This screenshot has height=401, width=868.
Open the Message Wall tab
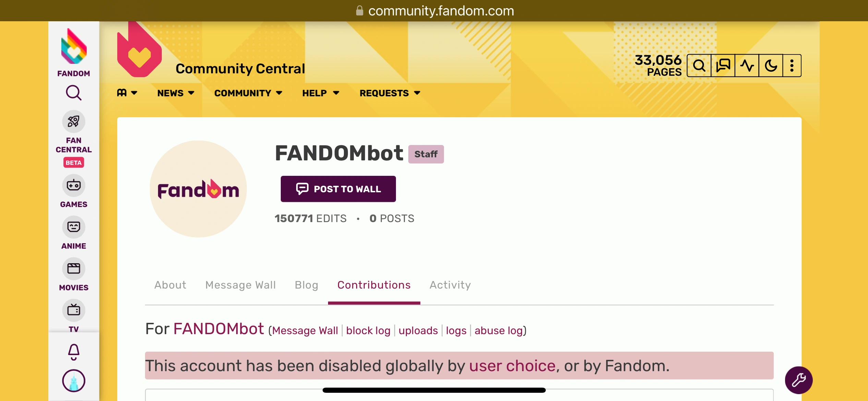coord(241,285)
